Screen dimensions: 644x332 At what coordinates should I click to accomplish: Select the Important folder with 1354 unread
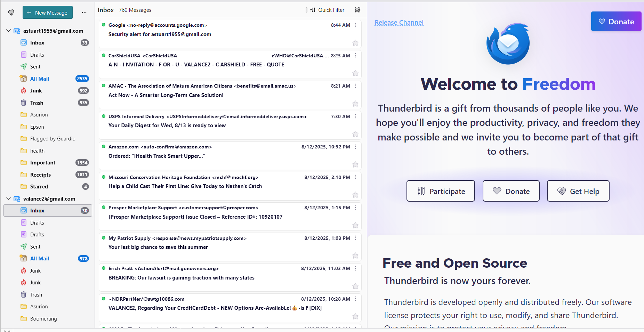point(48,163)
